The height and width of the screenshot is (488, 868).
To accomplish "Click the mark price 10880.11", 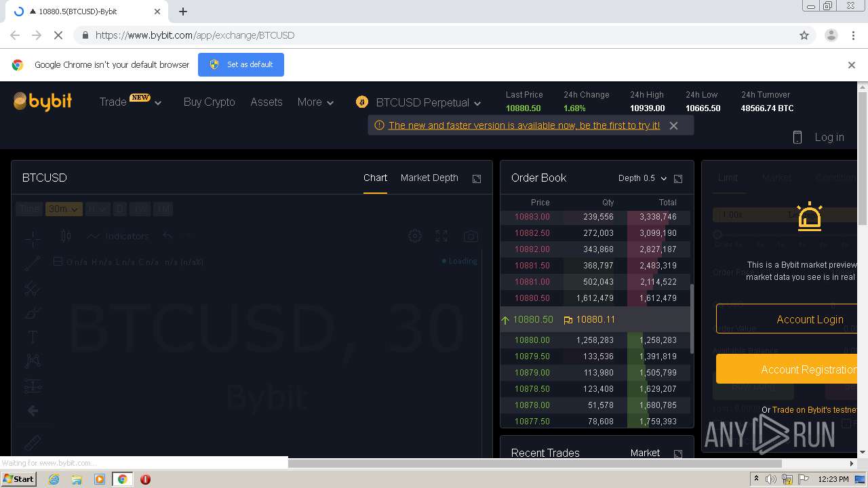I will (x=595, y=319).
